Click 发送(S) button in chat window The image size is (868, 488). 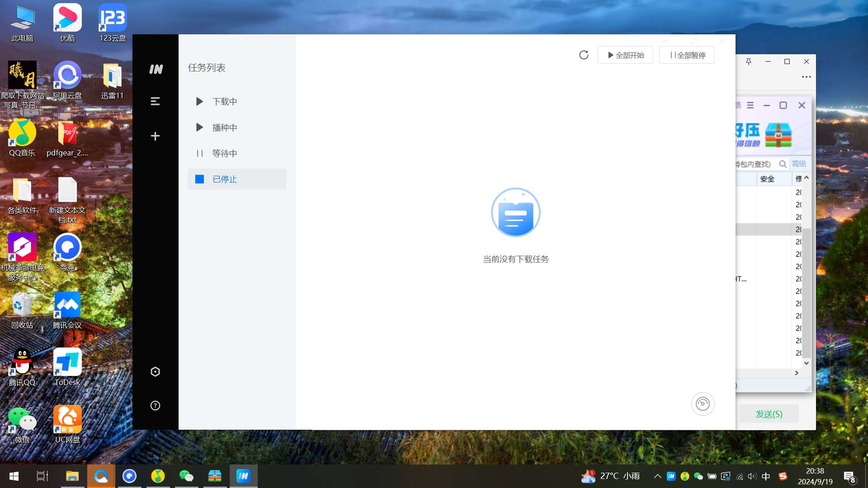[x=769, y=414]
